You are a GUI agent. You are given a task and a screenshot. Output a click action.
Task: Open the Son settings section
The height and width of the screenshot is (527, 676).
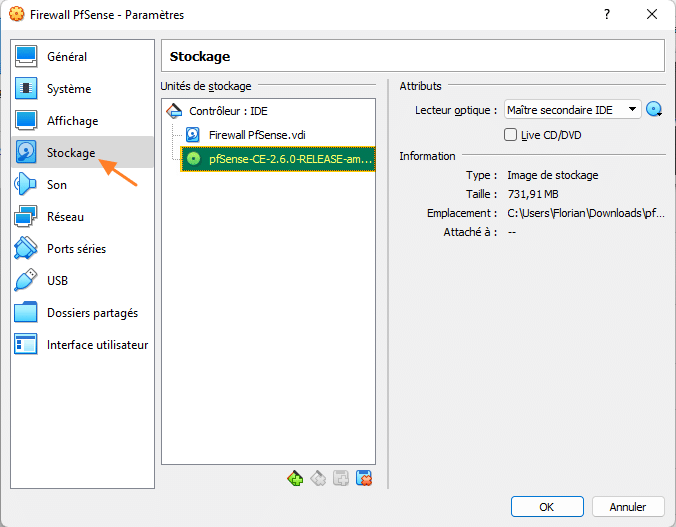(82, 185)
